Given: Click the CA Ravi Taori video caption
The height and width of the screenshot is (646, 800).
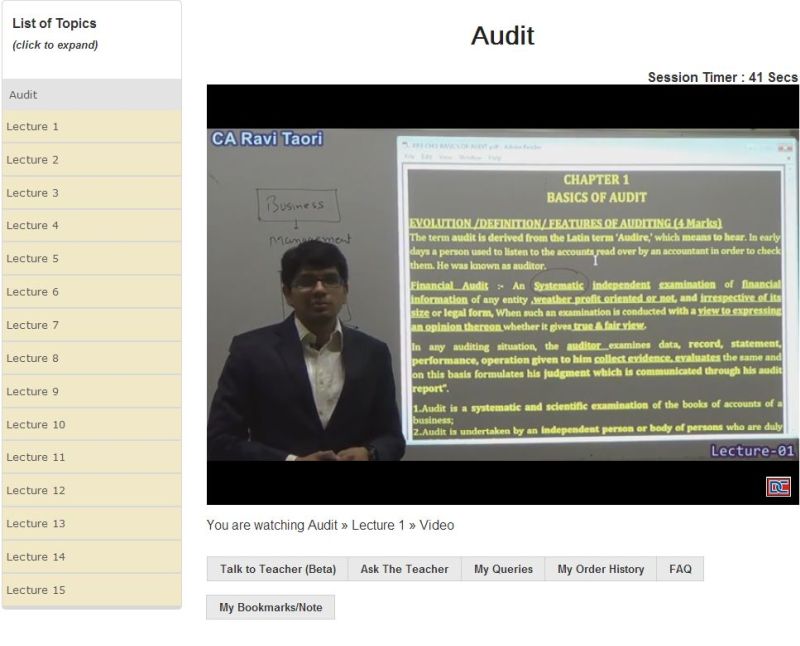Looking at the screenshot, I should click(267, 139).
